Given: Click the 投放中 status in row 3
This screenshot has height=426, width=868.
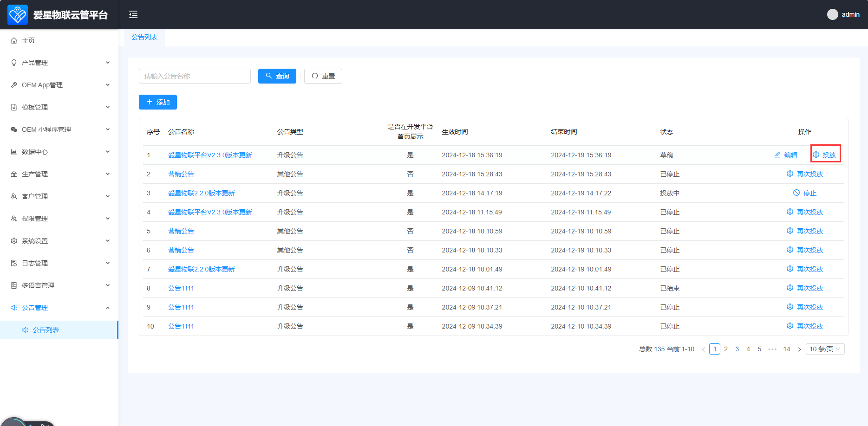Looking at the screenshot, I should (x=670, y=193).
